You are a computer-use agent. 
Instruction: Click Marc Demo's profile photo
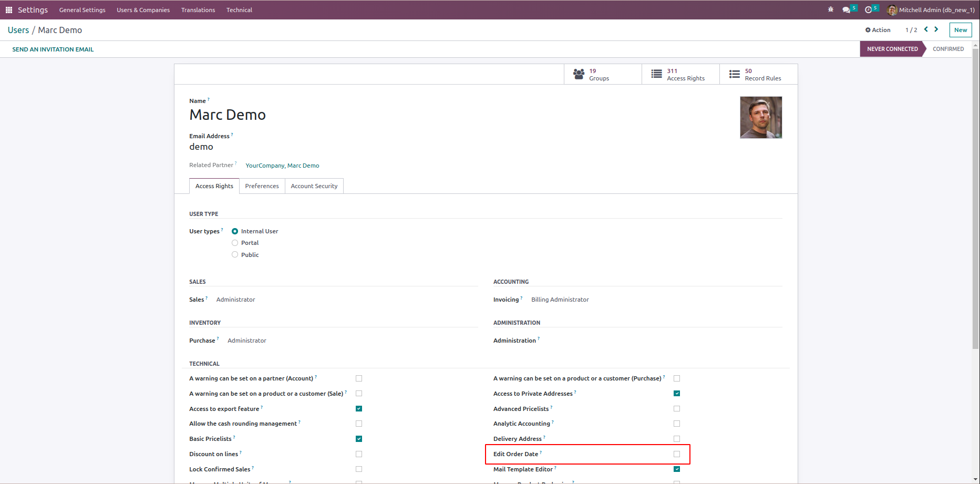tap(760, 117)
